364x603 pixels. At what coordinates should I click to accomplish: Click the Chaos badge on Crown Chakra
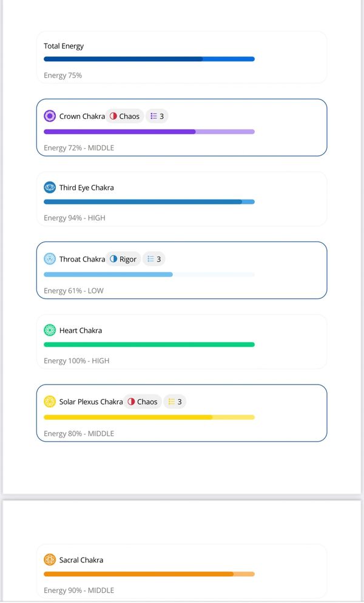tap(125, 116)
